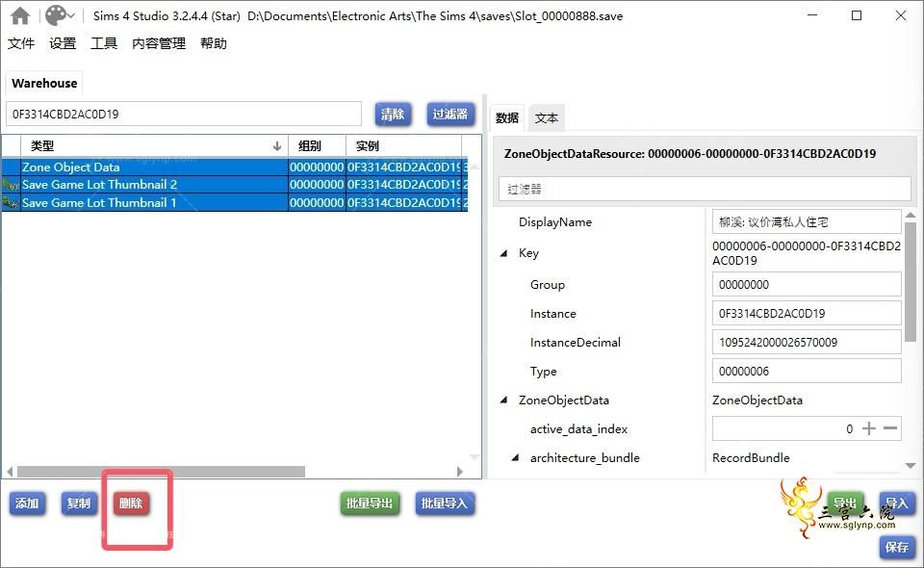The height and width of the screenshot is (568, 924).
Task: Click 00000000 group cell of Zone Object Data
Action: click(x=317, y=168)
